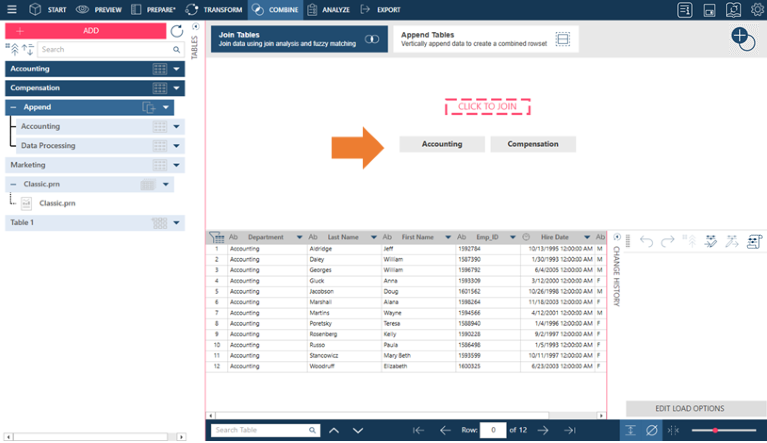Image resolution: width=767 pixels, height=443 pixels.
Task: Go to the PREPARE tab
Action: [154, 9]
